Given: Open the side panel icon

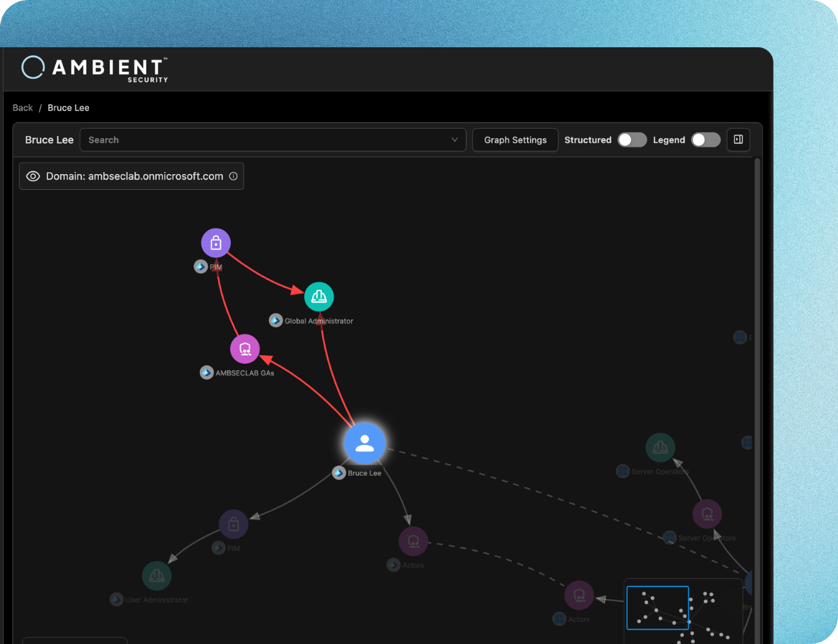Looking at the screenshot, I should [x=738, y=140].
